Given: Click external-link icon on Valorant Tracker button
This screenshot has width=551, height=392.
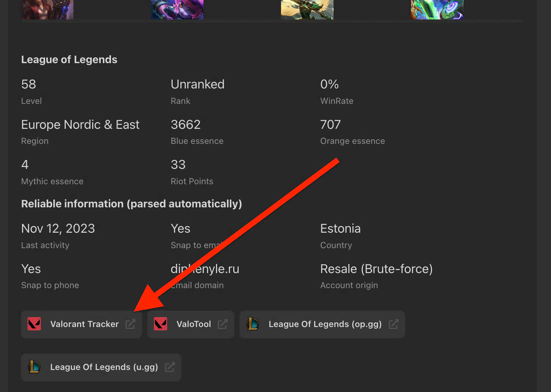Looking at the screenshot, I should pyautogui.click(x=130, y=324).
